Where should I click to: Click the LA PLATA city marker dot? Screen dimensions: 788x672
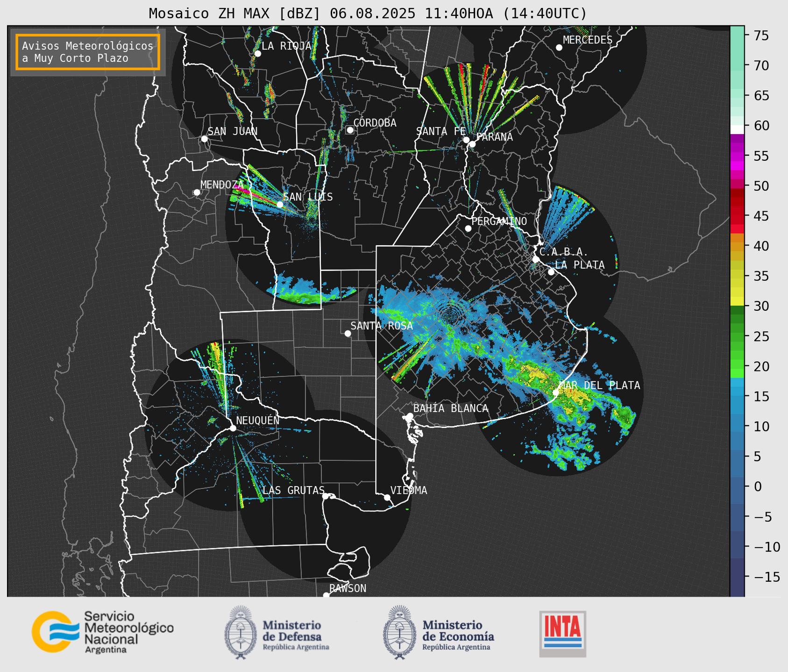pos(551,272)
